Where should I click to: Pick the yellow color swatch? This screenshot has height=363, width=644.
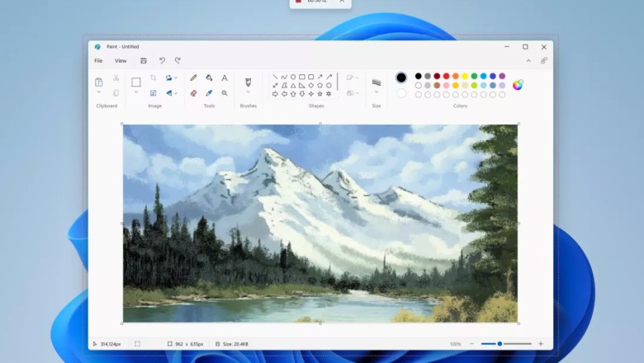tap(465, 76)
